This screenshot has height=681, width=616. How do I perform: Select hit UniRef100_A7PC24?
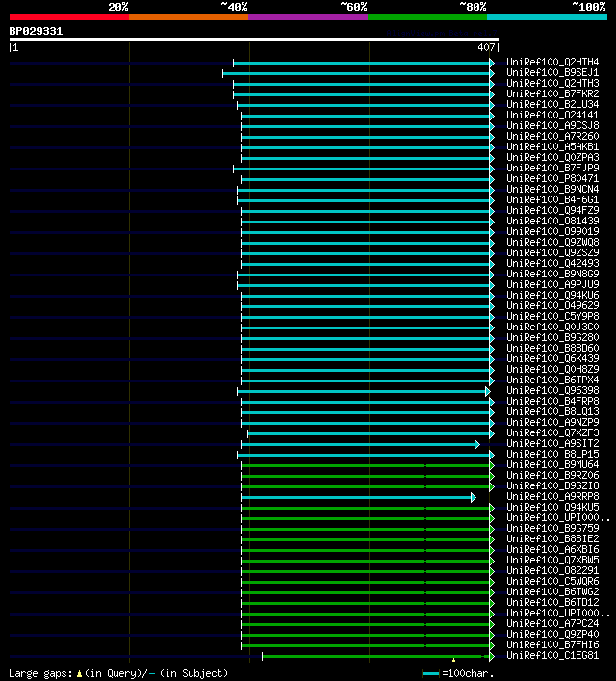552,623
